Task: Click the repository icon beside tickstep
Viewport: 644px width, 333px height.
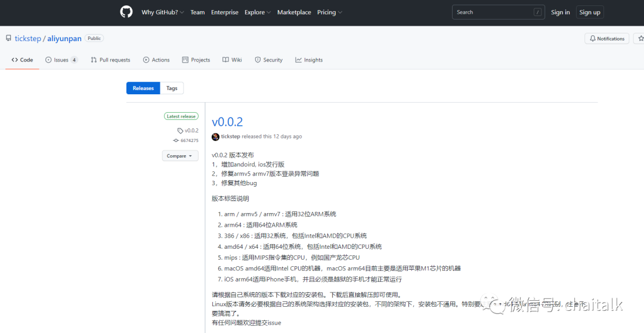Action: [8, 38]
